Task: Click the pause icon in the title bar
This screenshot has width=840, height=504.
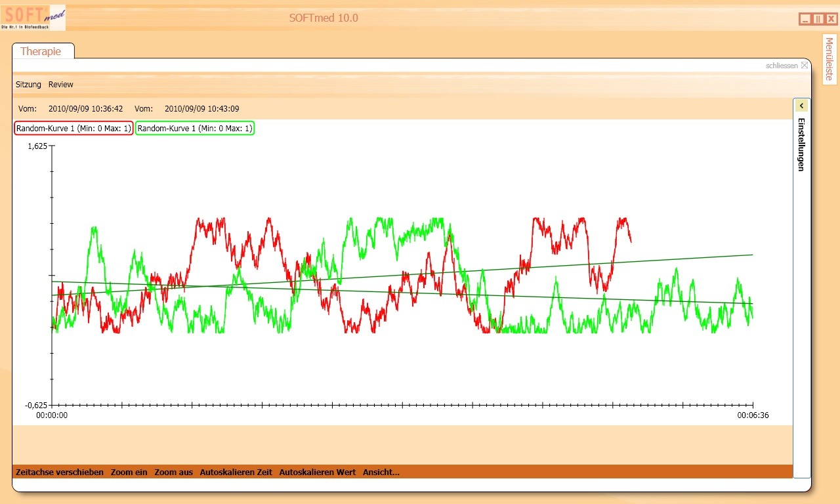Action: [x=816, y=18]
